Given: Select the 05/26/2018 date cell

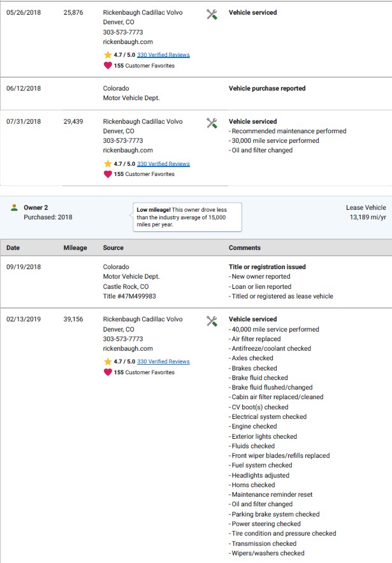Looking at the screenshot, I should click(24, 12).
